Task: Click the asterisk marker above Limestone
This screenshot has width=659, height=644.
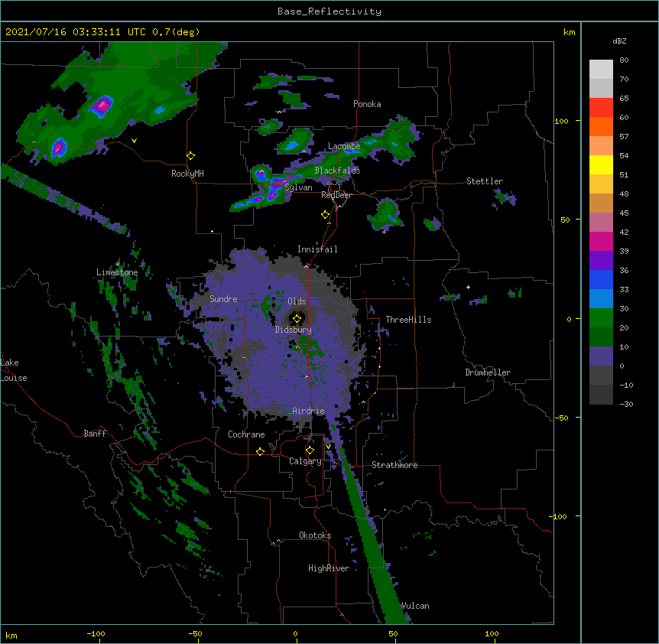Action: pyautogui.click(x=117, y=265)
